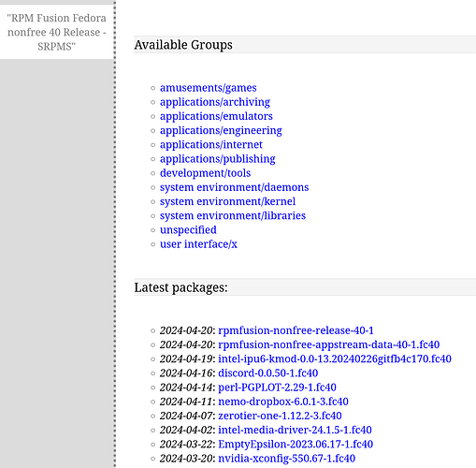Open perl-PGPLOT-2.29-1.fc40 package
The height and width of the screenshot is (468, 476).
[x=277, y=388]
